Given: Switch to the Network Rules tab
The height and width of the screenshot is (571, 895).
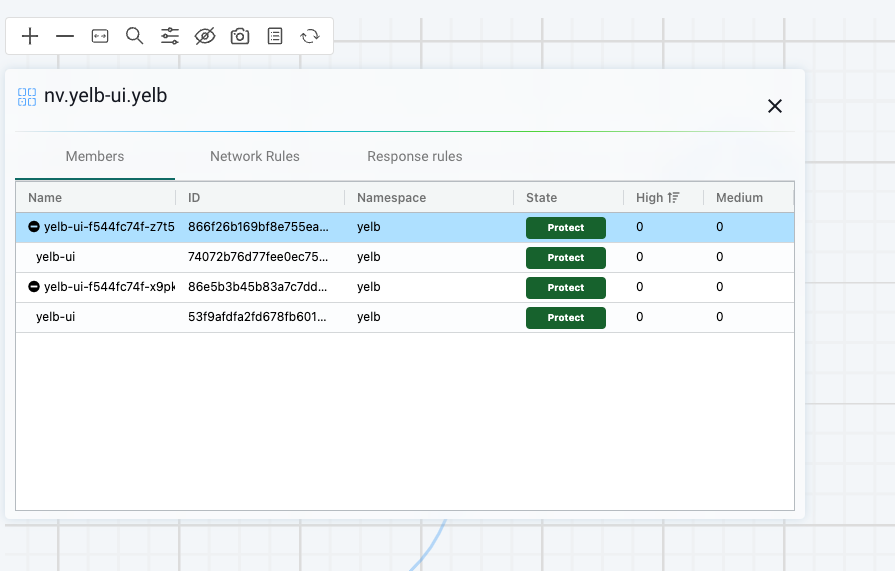Looking at the screenshot, I should click(255, 156).
